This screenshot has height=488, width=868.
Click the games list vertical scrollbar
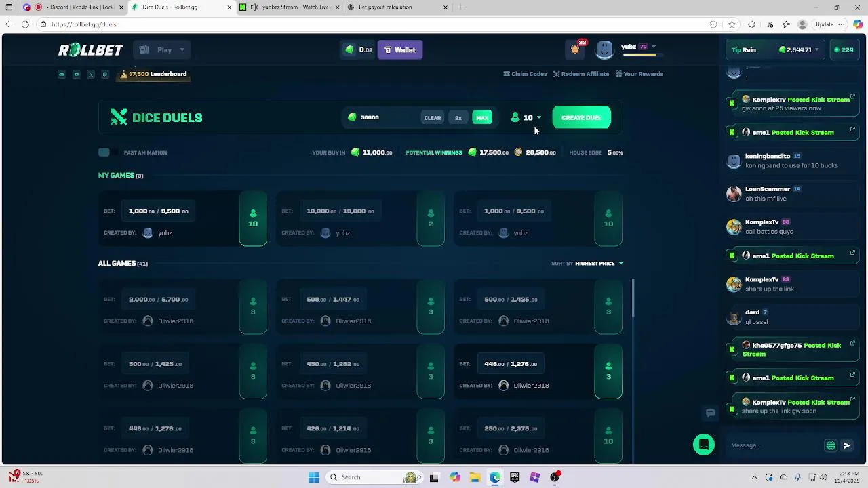633,298
